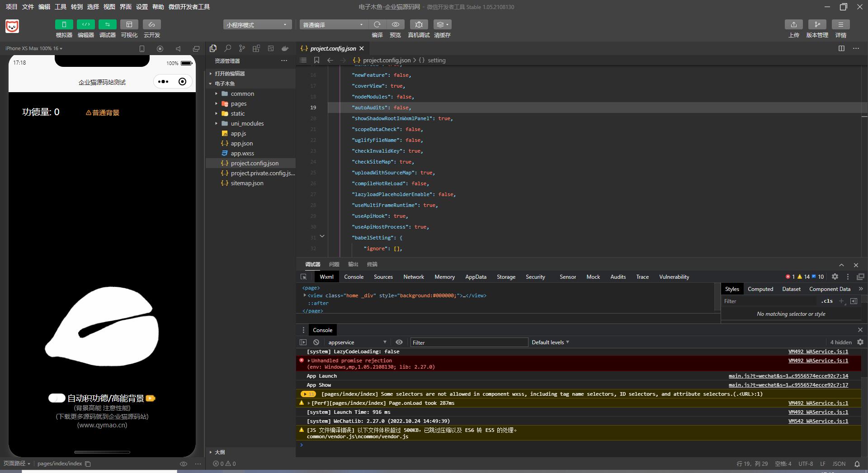Click the Compile refresh icon

point(377,24)
